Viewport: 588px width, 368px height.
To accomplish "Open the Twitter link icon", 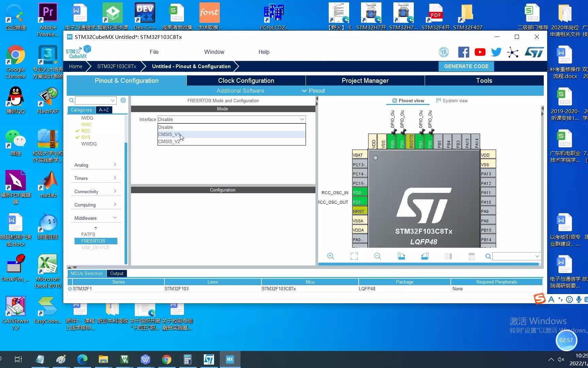I will pyautogui.click(x=496, y=52).
